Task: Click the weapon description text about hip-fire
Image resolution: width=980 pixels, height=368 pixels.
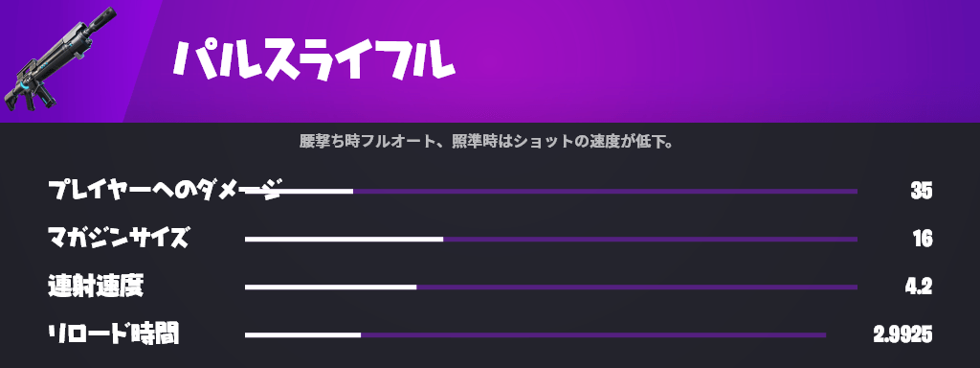Action: tap(485, 142)
